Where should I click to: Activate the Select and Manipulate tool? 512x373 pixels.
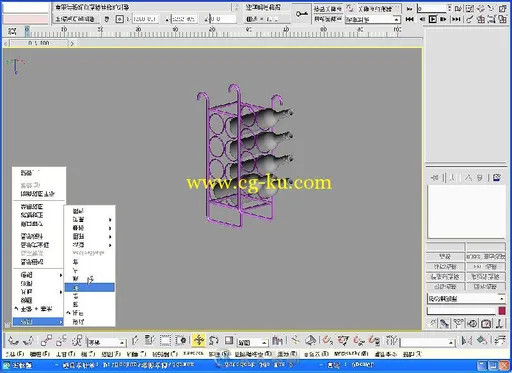point(295,341)
